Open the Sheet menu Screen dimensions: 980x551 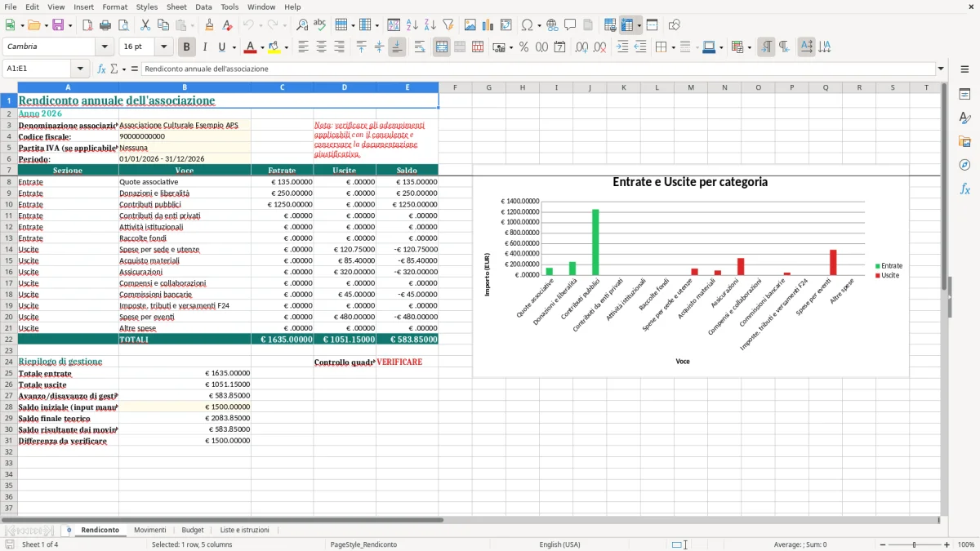[176, 7]
